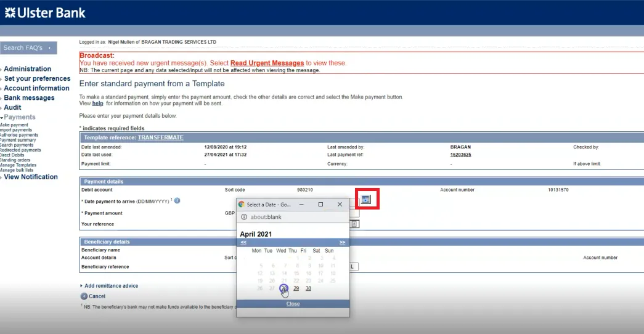Open Payment summary under Payments

pos(18,140)
